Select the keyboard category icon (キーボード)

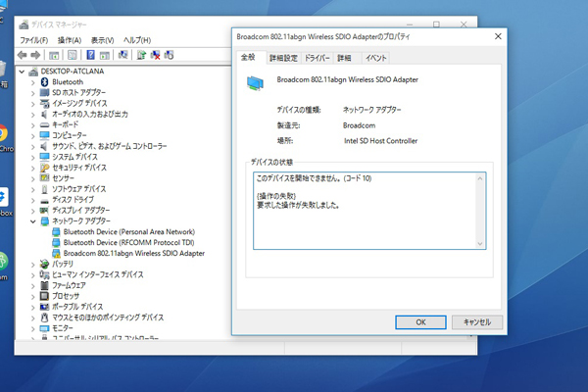click(45, 124)
